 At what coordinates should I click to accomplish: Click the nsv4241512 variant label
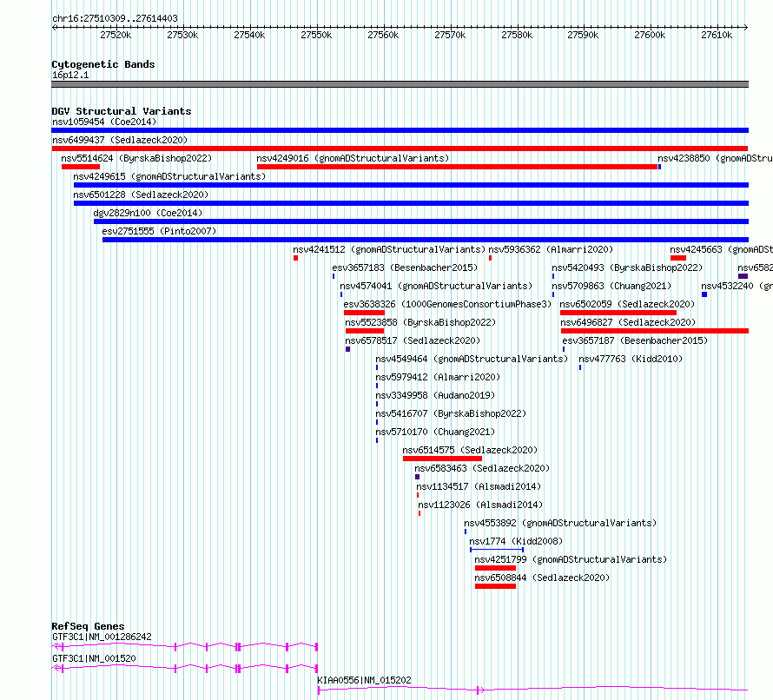pos(389,249)
